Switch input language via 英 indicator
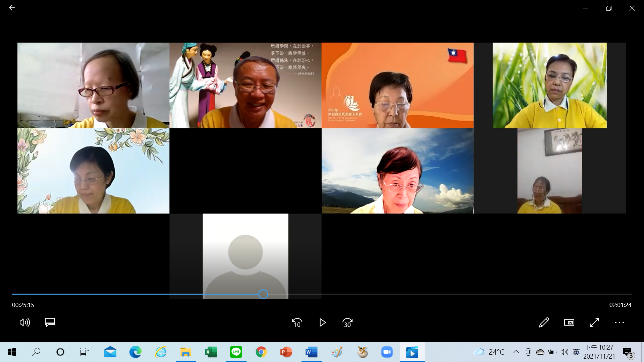The image size is (644, 362). (576, 352)
